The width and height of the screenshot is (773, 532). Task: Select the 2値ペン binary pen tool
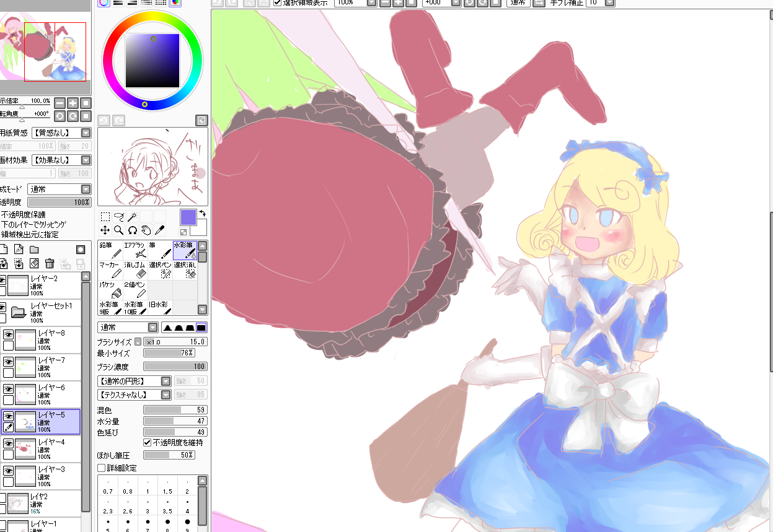tap(135, 289)
